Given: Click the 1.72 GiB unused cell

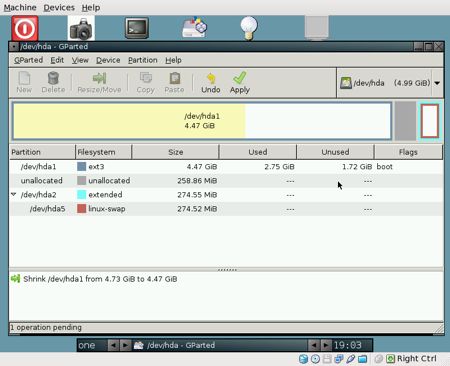Looking at the screenshot, I should coord(357,166).
